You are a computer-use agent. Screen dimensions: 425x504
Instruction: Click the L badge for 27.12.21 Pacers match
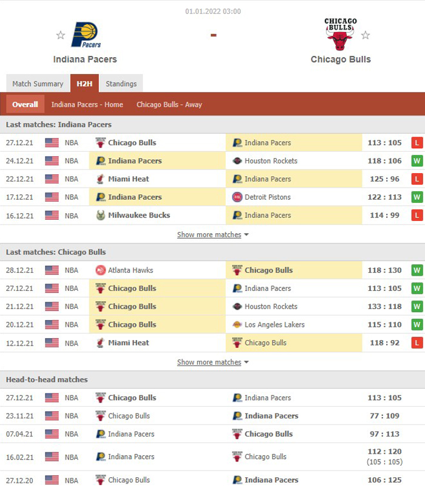pos(417,143)
